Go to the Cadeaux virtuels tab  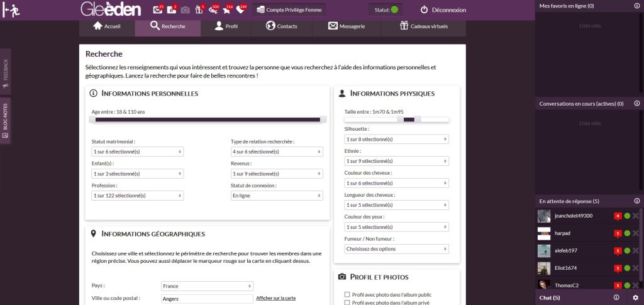click(x=428, y=26)
